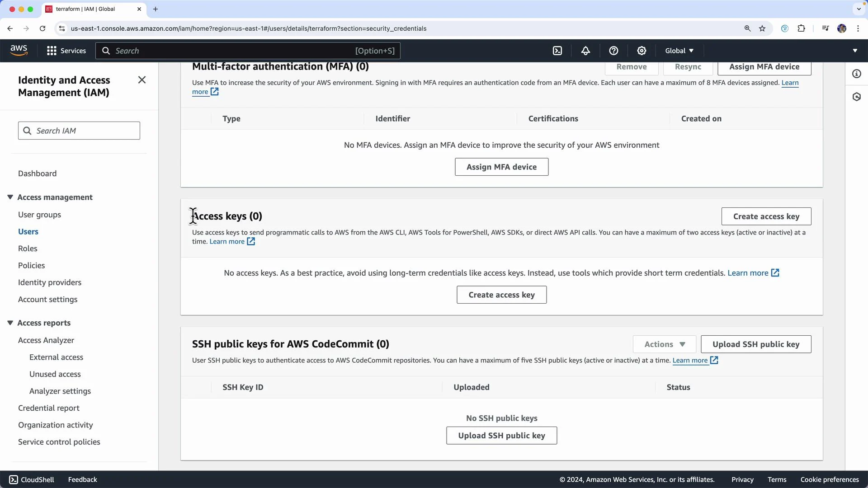Screen dimensions: 868x488
Task: Go to IAM Dashboard
Action: point(37,174)
